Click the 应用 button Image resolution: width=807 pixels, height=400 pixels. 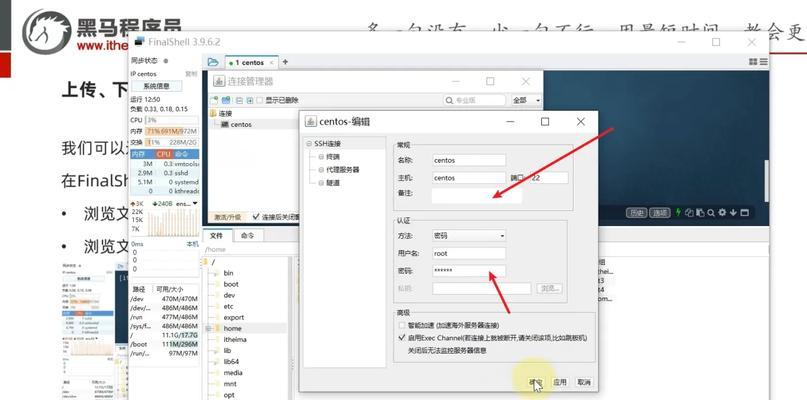(x=560, y=382)
